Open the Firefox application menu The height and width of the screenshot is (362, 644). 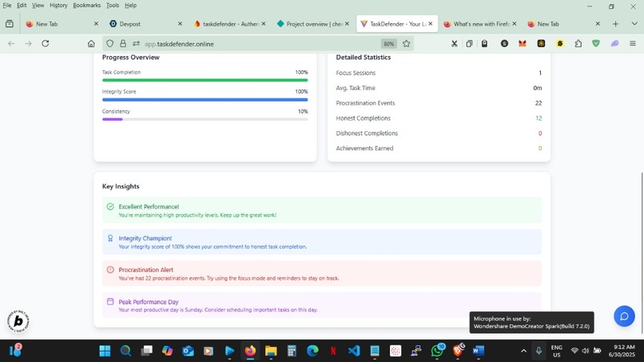(x=633, y=44)
